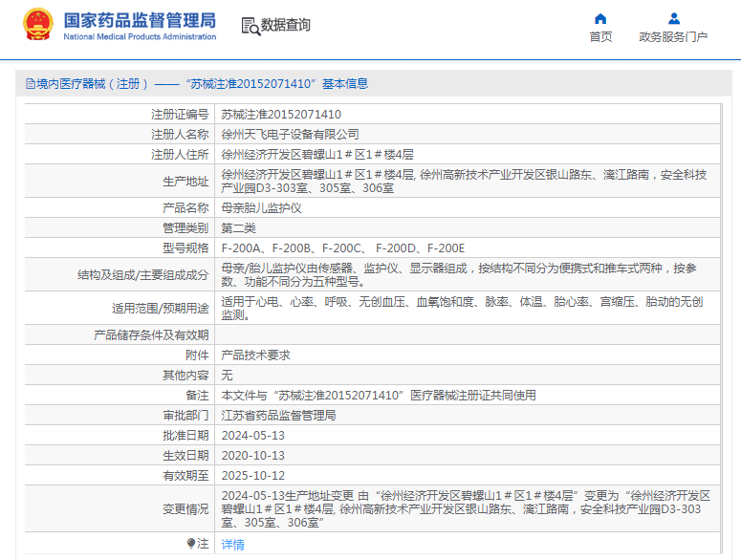The height and width of the screenshot is (560, 741).
Task: Click the 型号规格 row label
Action: [185, 248]
